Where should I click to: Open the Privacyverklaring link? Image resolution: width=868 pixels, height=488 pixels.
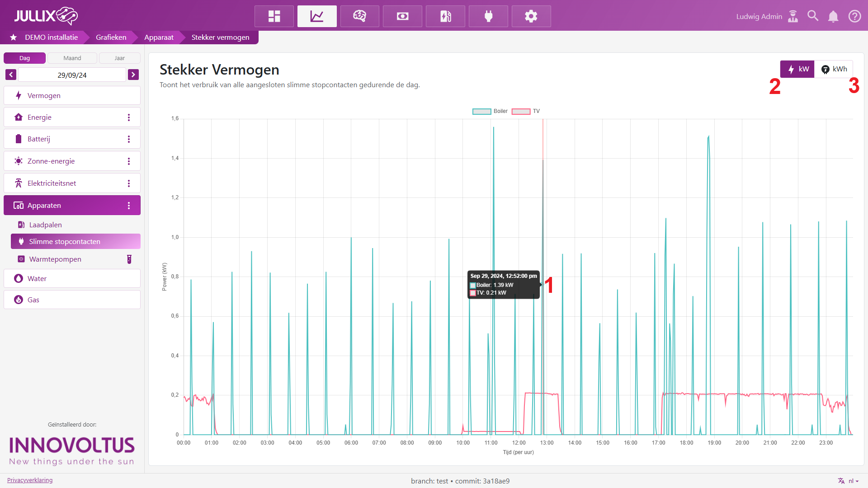(30, 480)
